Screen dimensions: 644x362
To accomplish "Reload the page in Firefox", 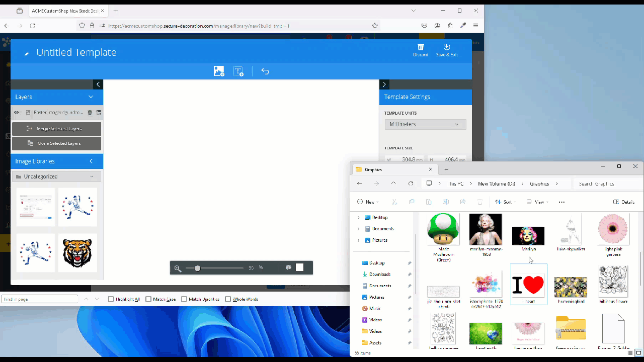I will (x=33, y=26).
